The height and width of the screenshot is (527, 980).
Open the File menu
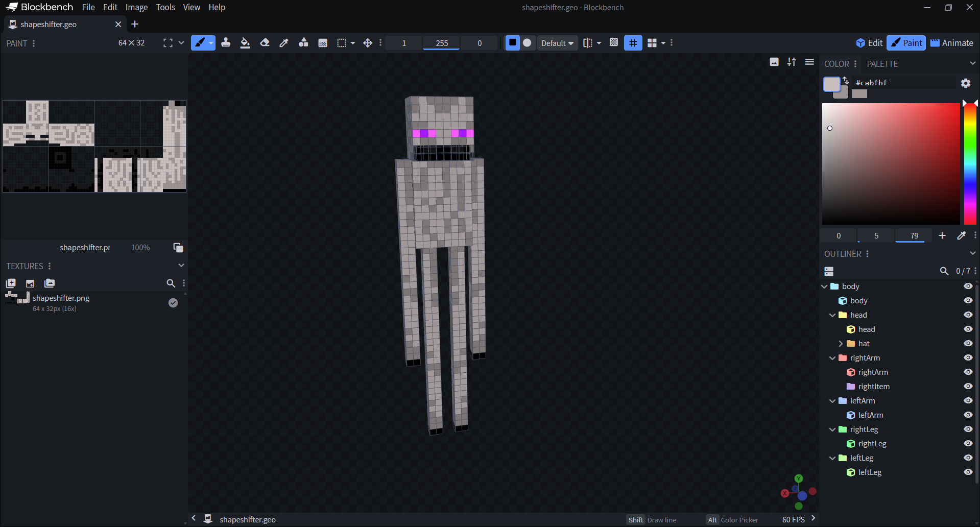click(x=88, y=7)
